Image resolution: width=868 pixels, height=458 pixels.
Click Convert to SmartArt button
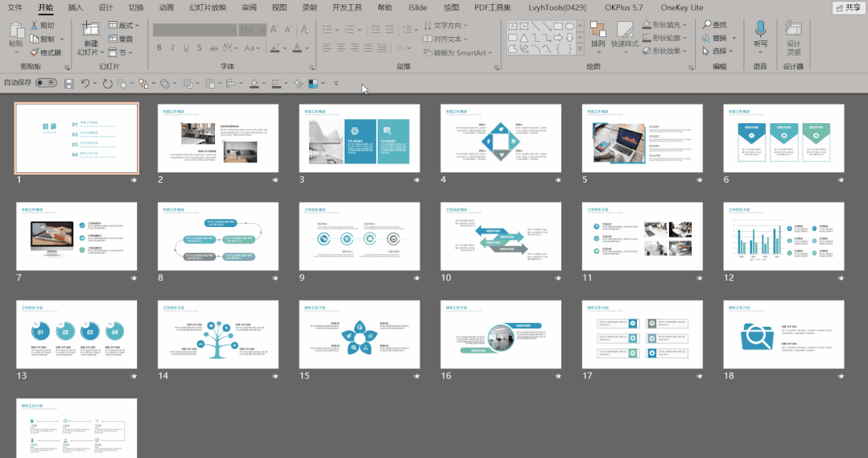[458, 52]
